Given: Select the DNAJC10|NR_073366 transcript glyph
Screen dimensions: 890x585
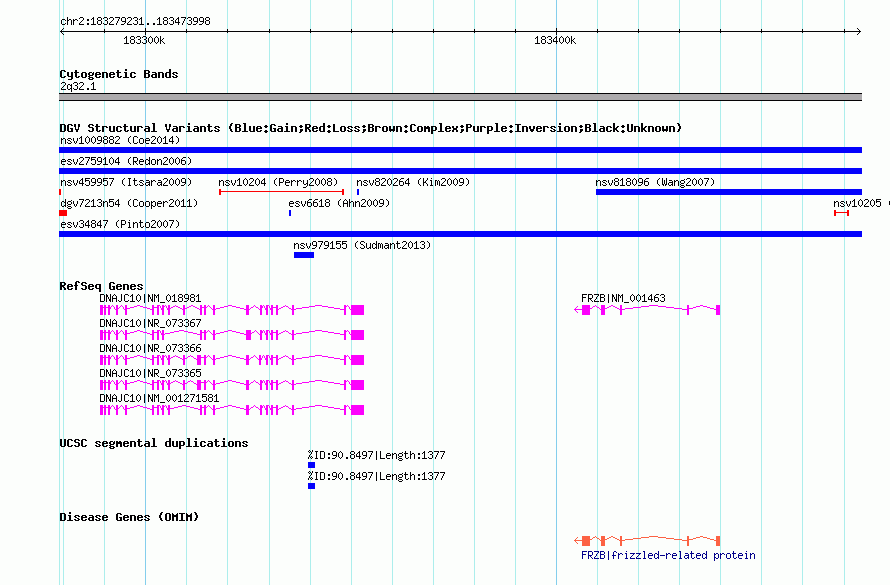Looking at the screenshot, I should [x=232, y=360].
